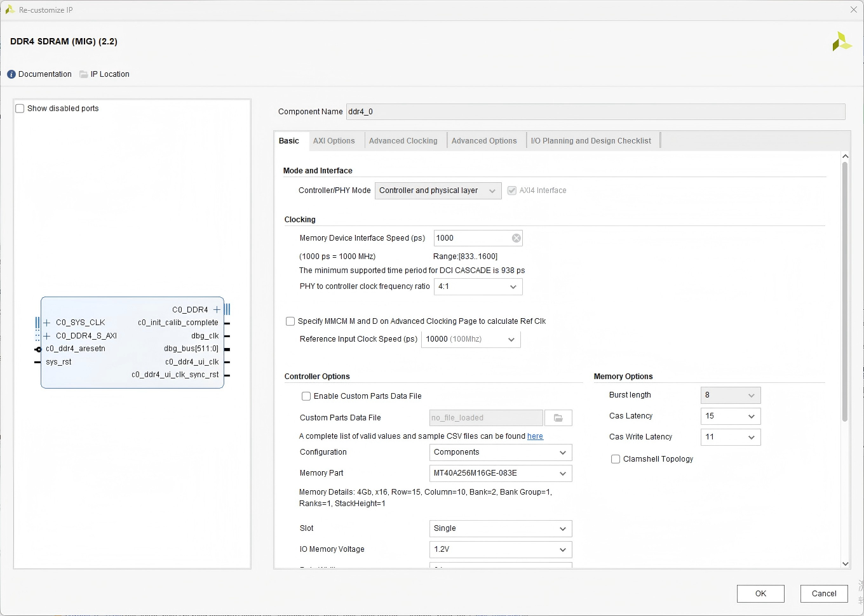Open the Memory Part dropdown
864x616 pixels.
click(x=501, y=473)
